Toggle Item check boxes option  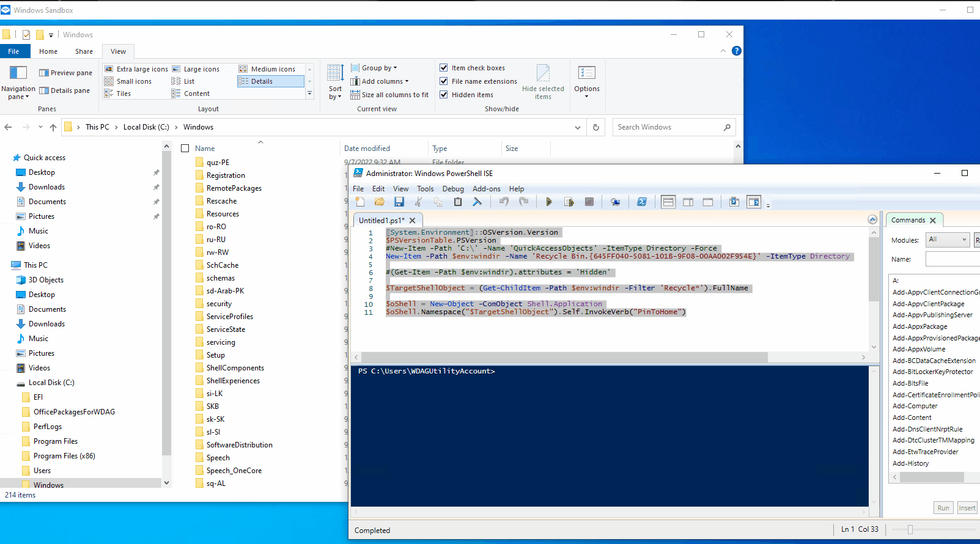point(444,68)
